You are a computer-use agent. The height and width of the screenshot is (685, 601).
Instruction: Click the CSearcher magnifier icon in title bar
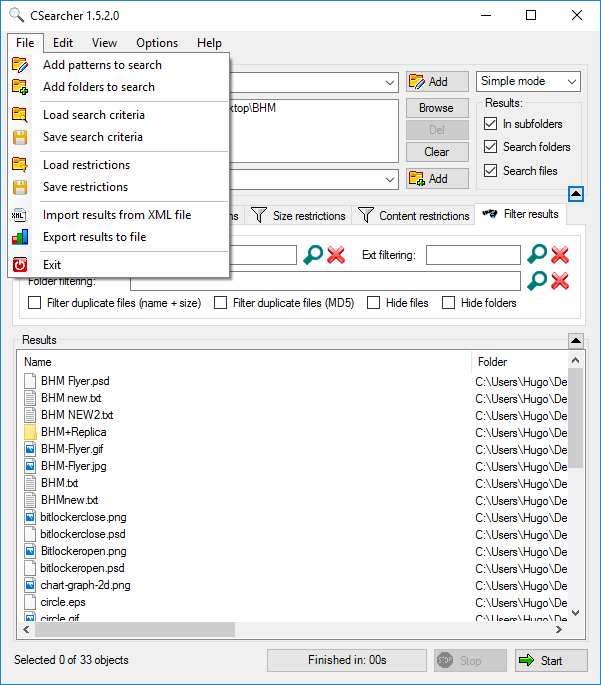tap(17, 15)
